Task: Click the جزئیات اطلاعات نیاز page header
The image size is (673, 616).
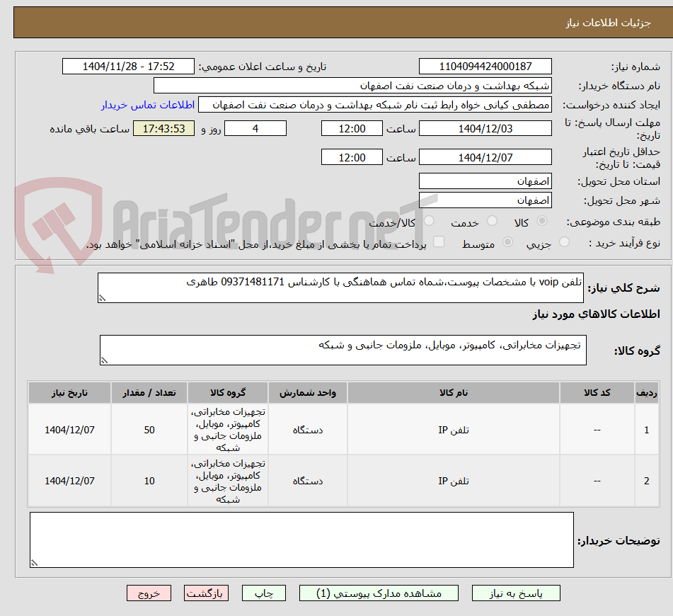Action: 608,23
